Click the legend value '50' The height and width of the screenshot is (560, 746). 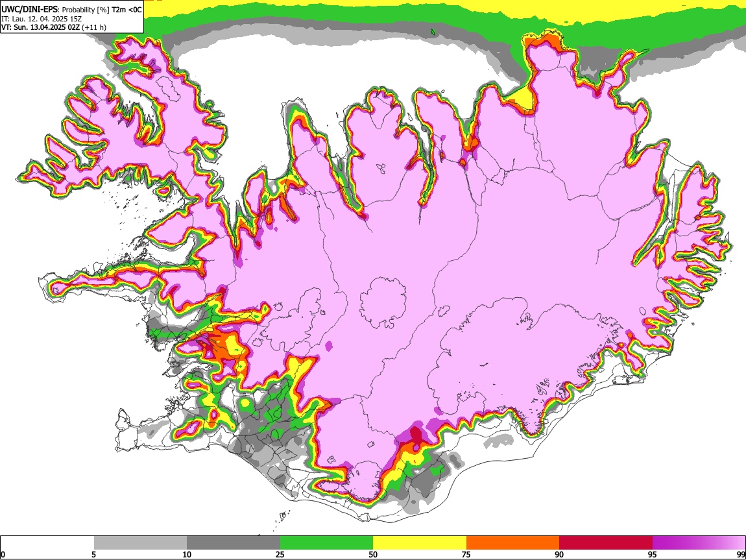point(373,554)
